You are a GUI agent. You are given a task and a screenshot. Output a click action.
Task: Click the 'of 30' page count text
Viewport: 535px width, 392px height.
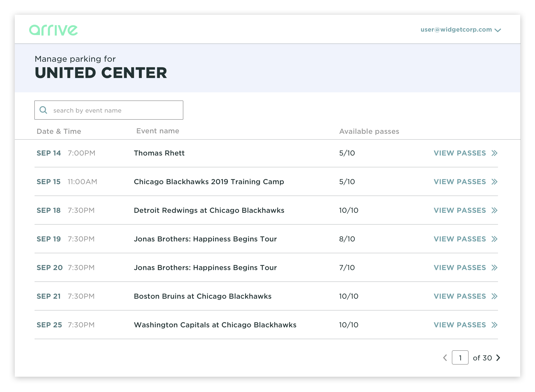coord(482,358)
